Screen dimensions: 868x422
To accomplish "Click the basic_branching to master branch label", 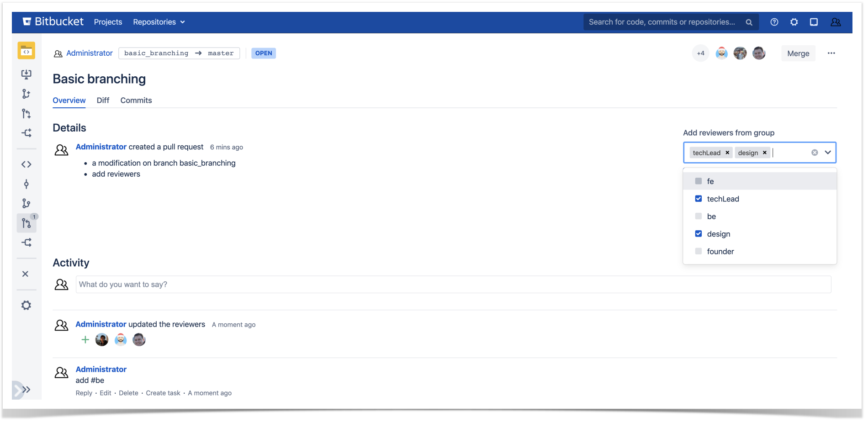I will (x=179, y=53).
